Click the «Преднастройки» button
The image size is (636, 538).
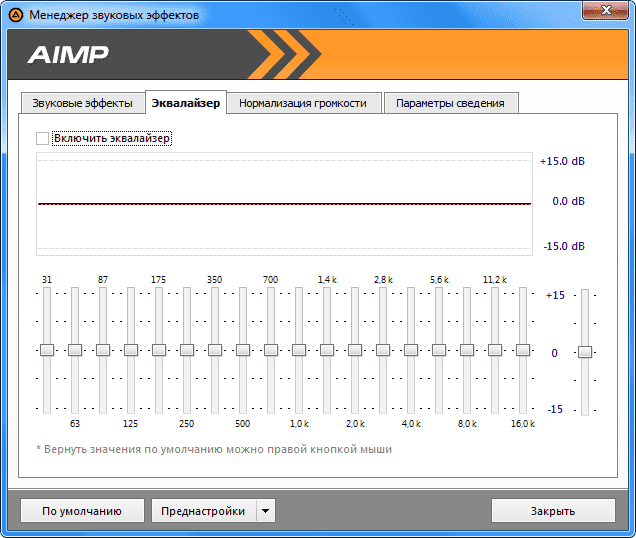click(204, 511)
